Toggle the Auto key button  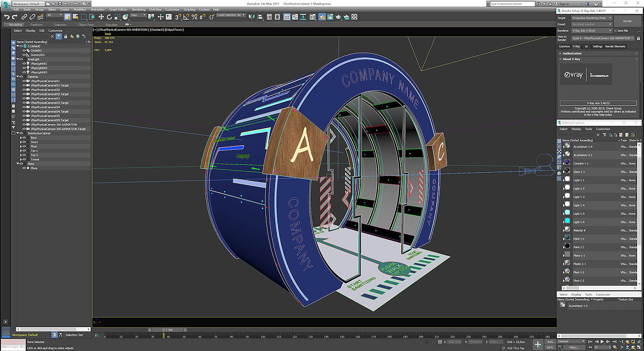point(550,342)
